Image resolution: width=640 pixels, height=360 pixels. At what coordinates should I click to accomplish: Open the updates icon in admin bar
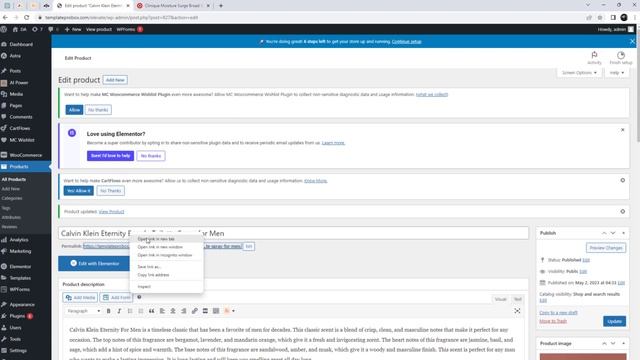35,29
